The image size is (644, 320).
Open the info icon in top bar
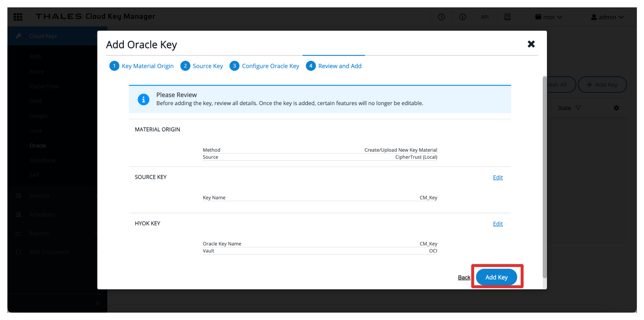click(462, 17)
